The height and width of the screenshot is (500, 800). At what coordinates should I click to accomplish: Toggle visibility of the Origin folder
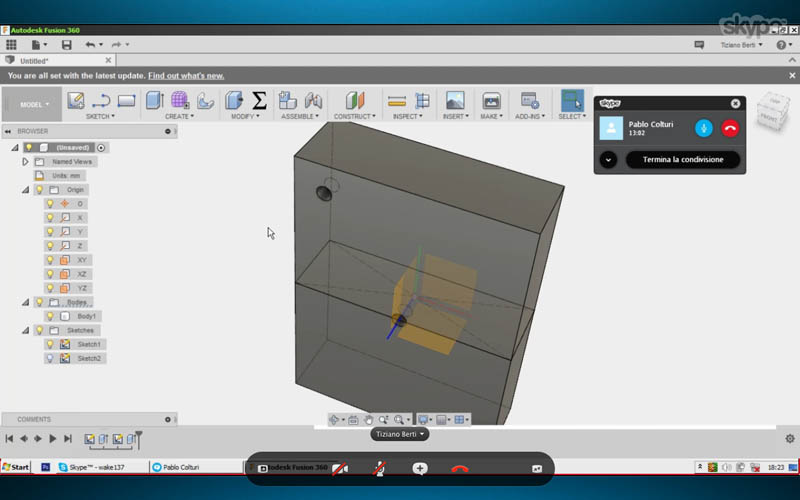(x=39, y=190)
